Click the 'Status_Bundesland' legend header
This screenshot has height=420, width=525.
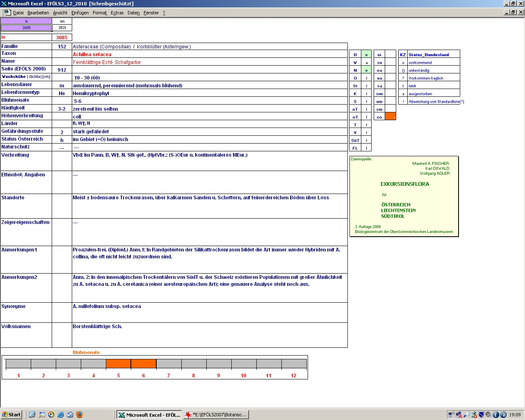429,55
